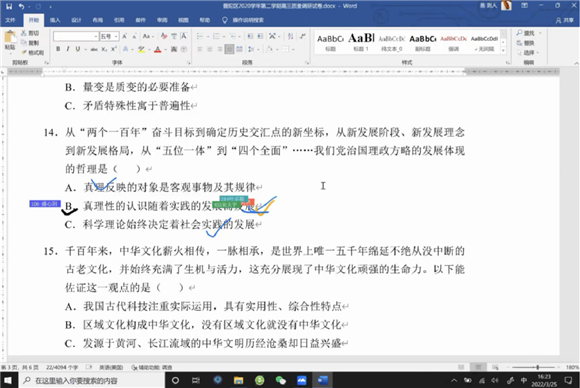Click the Replace button

tap(526, 43)
